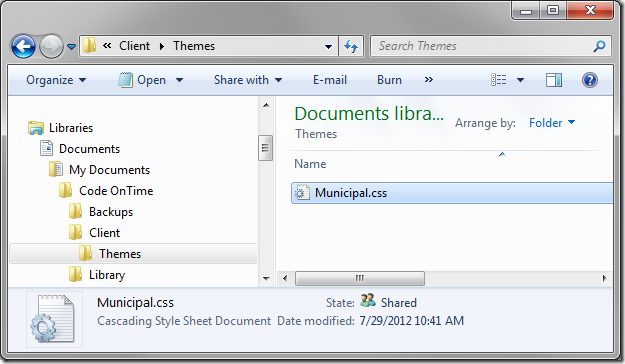Click the Libraries icon in navigation pane
This screenshot has height=364, width=625.
pyautogui.click(x=36, y=128)
